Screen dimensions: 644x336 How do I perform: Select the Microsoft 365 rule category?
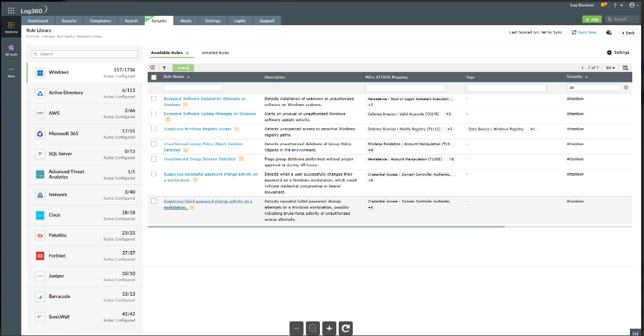coord(84,133)
